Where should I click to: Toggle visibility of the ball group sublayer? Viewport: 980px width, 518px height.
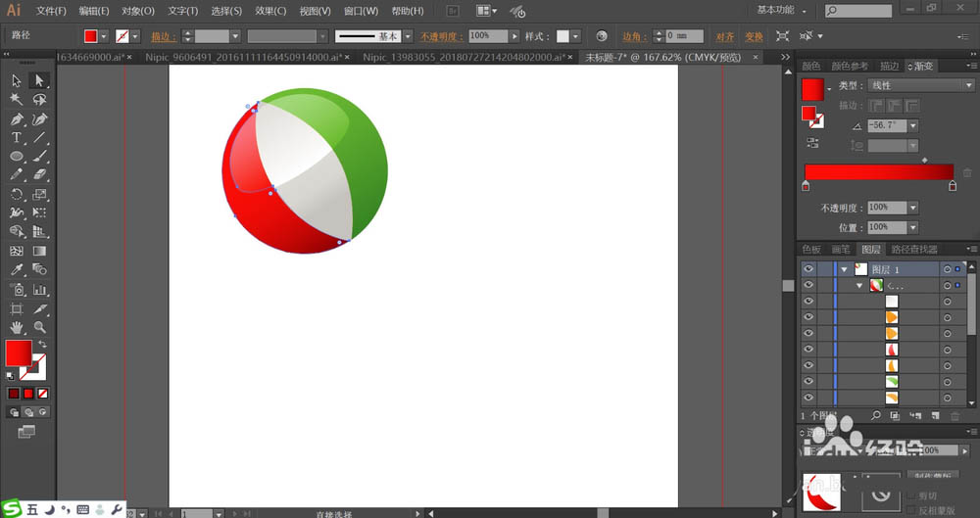(808, 285)
